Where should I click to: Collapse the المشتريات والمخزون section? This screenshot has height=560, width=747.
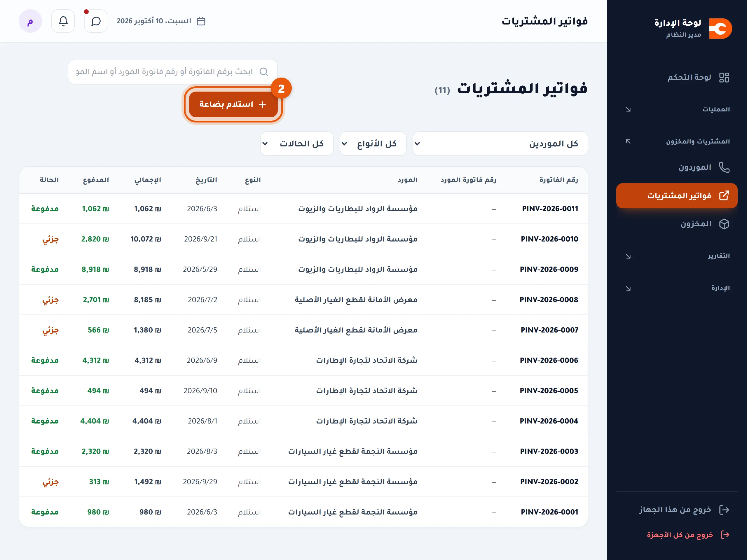pos(677,141)
